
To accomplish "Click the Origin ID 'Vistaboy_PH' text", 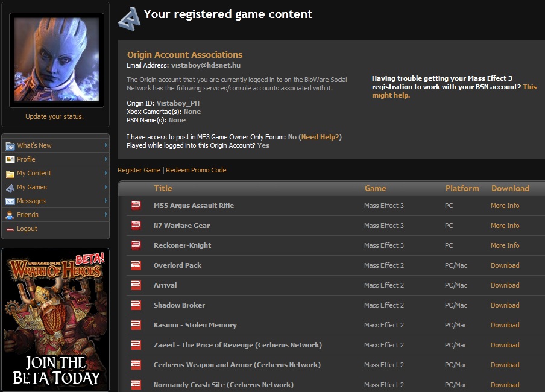I will (178, 103).
